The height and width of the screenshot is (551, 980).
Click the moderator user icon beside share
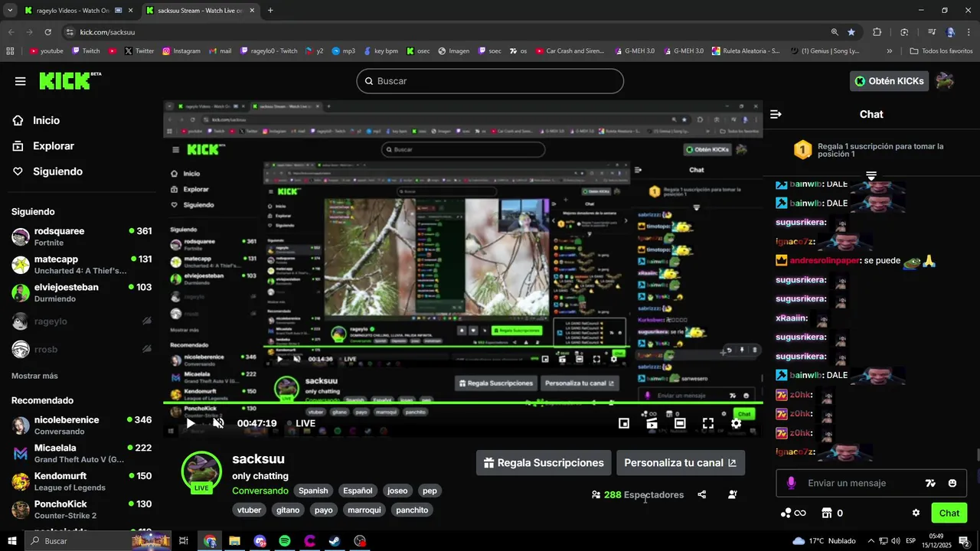[x=732, y=494]
